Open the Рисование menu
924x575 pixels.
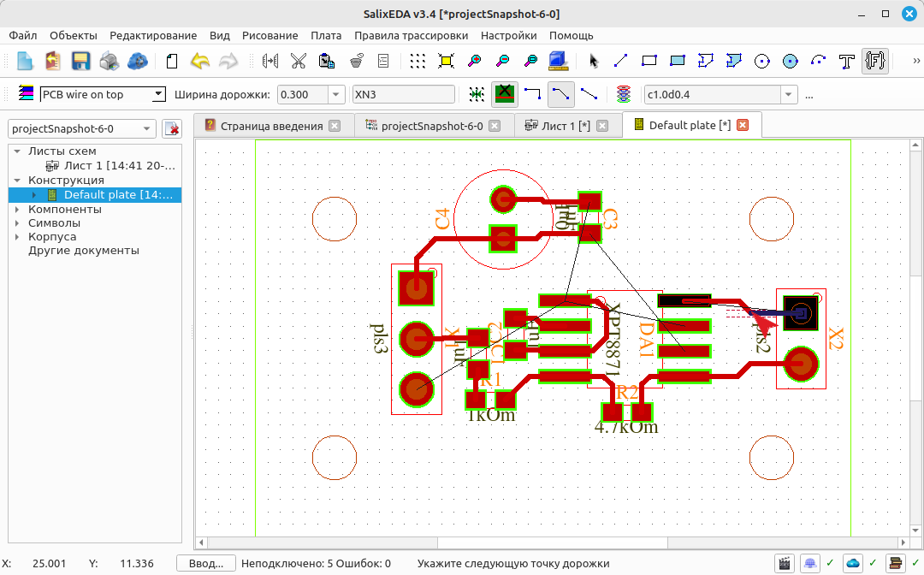click(269, 35)
